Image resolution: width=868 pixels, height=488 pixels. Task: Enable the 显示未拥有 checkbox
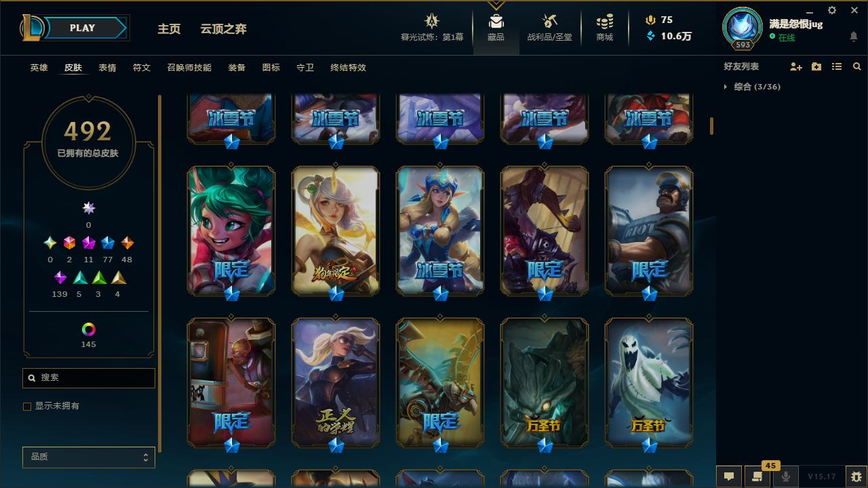(27, 406)
